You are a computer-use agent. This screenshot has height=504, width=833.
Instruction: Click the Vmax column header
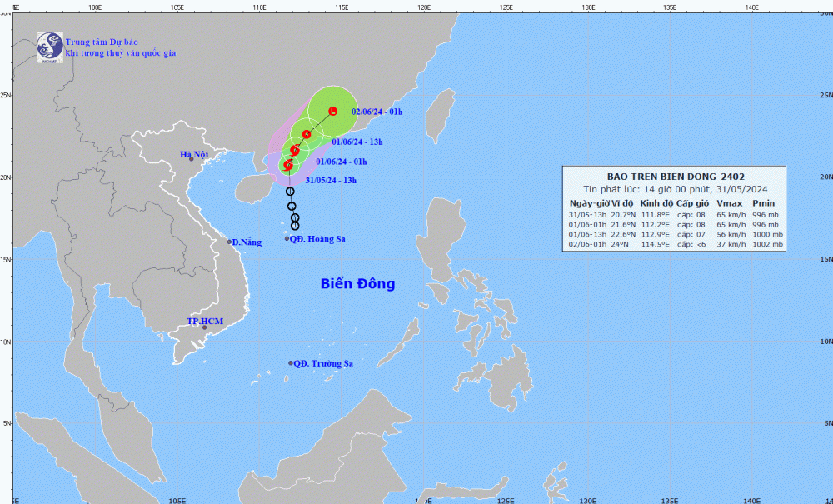click(729, 203)
